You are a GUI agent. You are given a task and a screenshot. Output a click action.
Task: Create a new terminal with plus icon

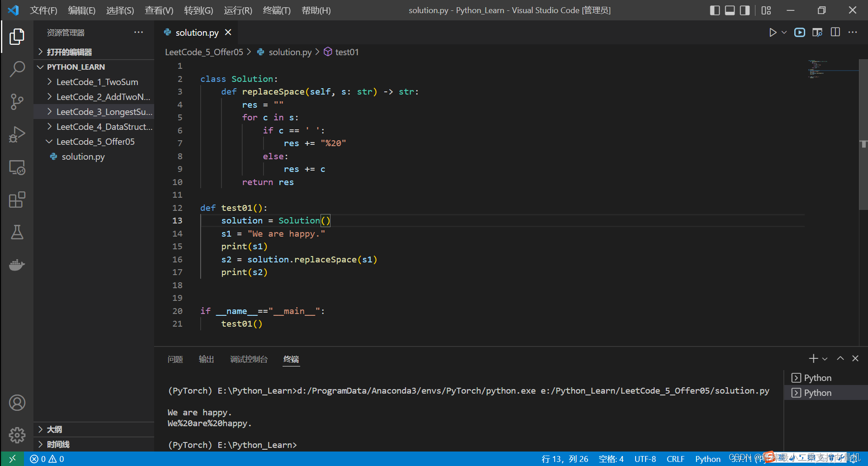point(813,358)
